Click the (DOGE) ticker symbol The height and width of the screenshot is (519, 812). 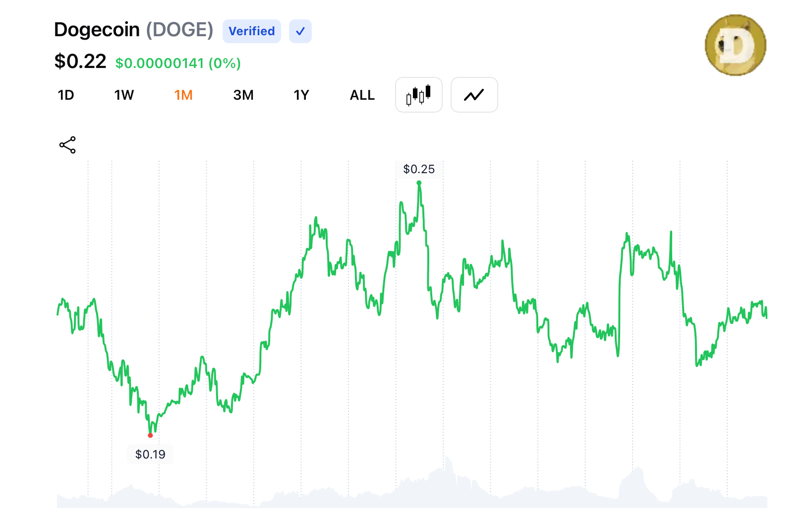[x=179, y=30]
